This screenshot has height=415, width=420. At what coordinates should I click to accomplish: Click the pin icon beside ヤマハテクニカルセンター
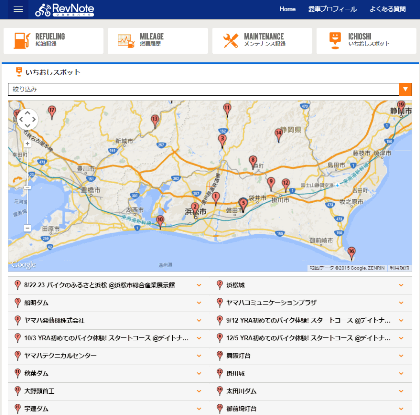coord(18,356)
